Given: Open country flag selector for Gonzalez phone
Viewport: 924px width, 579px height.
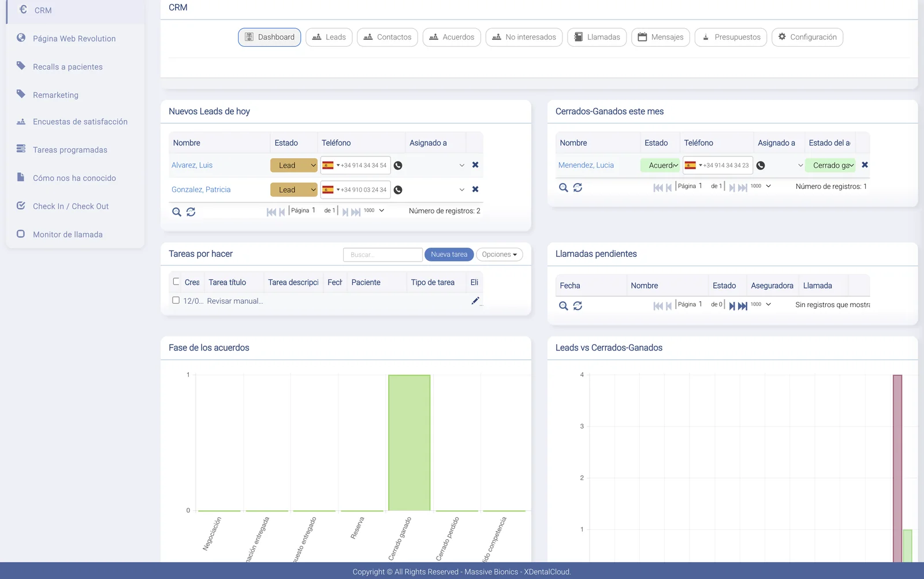Looking at the screenshot, I should pos(330,189).
